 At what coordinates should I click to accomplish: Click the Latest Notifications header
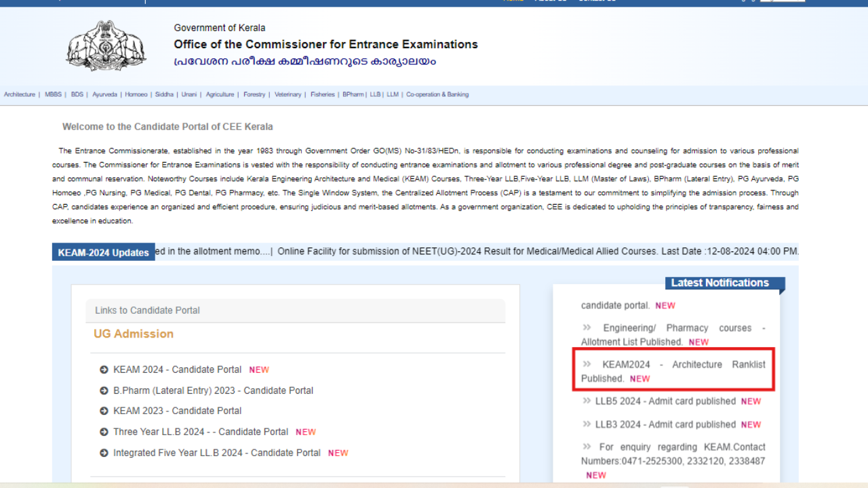[725, 283]
